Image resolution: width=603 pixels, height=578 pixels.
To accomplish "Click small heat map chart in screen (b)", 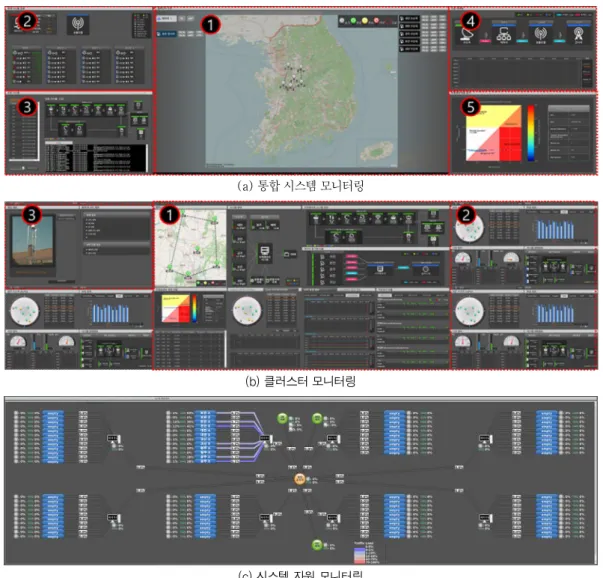I will tap(176, 308).
